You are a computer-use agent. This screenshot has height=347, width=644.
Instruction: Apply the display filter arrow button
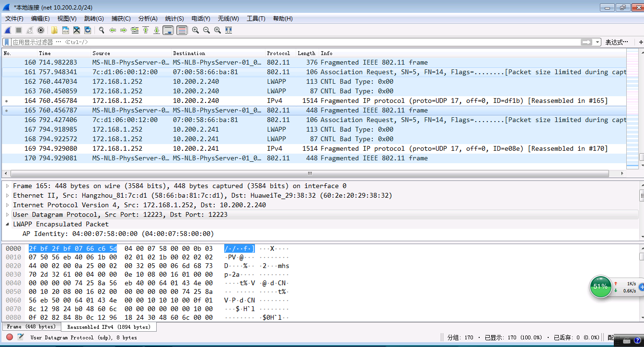click(x=586, y=42)
